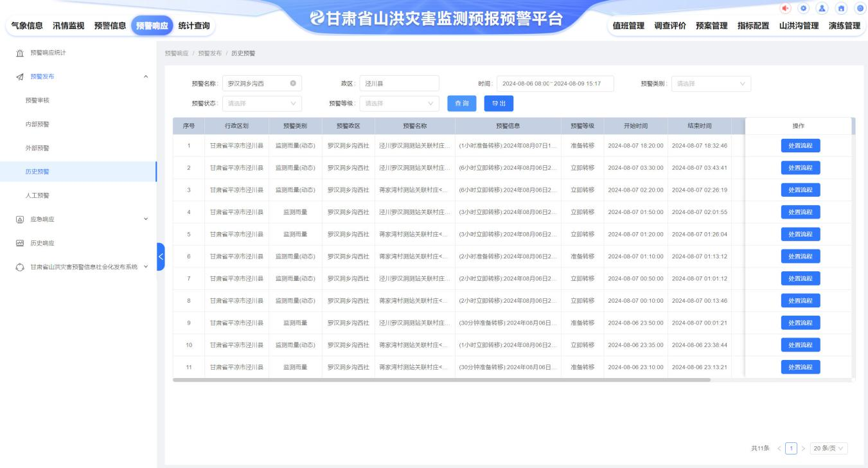The width and height of the screenshot is (868, 468).
Task: Click 处置流程 for row 10
Action: (801, 345)
